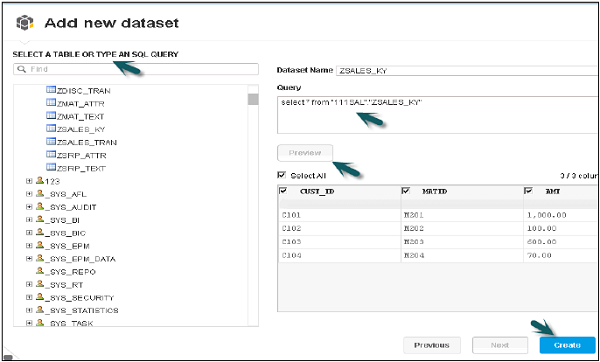Click the 123 schema user icon
The image size is (600, 362).
(40, 181)
